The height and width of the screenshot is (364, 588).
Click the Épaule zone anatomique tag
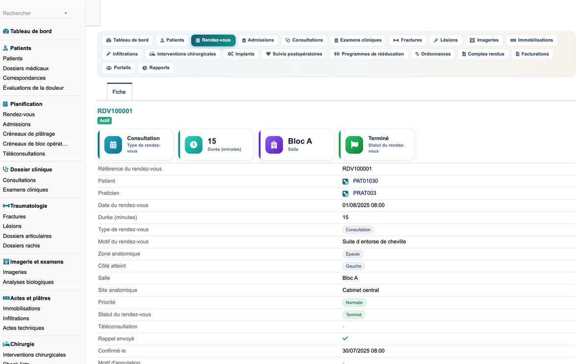pos(353,254)
